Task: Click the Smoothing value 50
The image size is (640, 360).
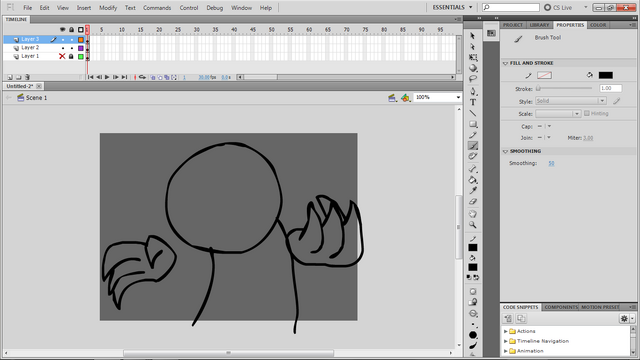Action: point(551,163)
